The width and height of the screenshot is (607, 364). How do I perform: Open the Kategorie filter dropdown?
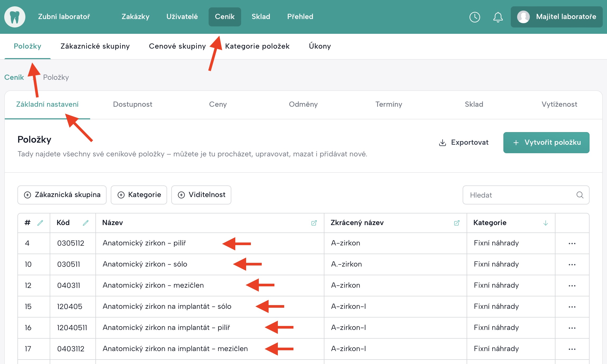139,195
